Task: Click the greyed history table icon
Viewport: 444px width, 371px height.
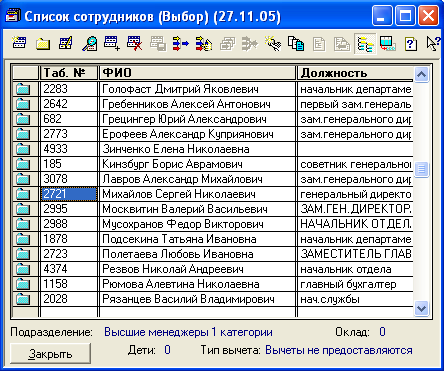Action: (x=158, y=44)
